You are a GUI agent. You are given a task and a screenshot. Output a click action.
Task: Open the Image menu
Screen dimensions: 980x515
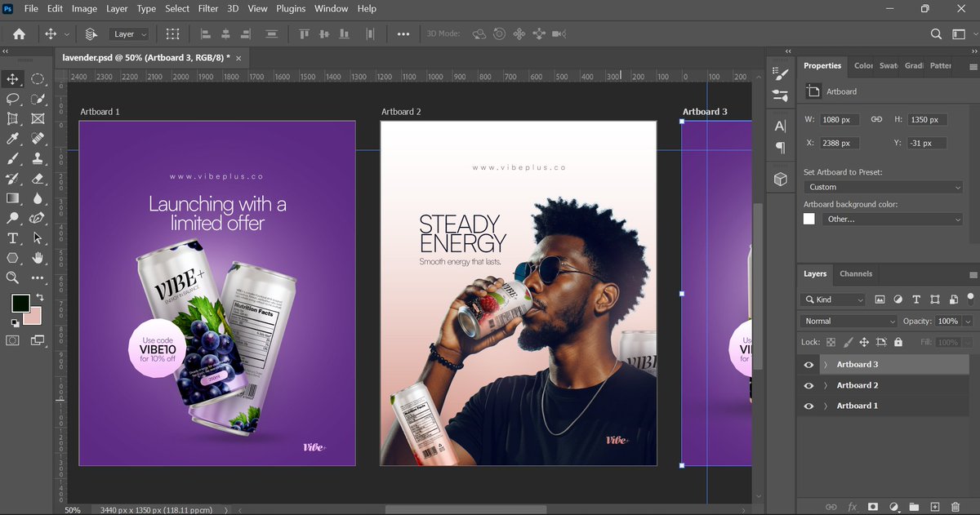[x=84, y=8]
